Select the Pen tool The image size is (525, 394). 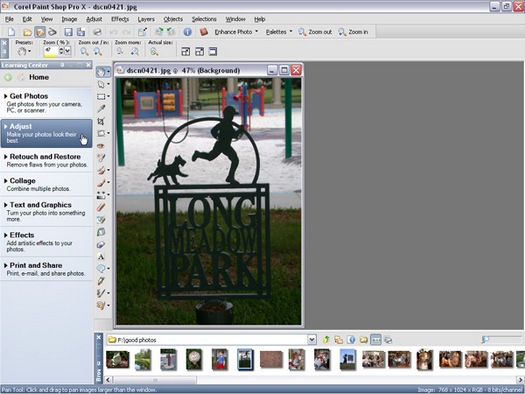pos(101,281)
